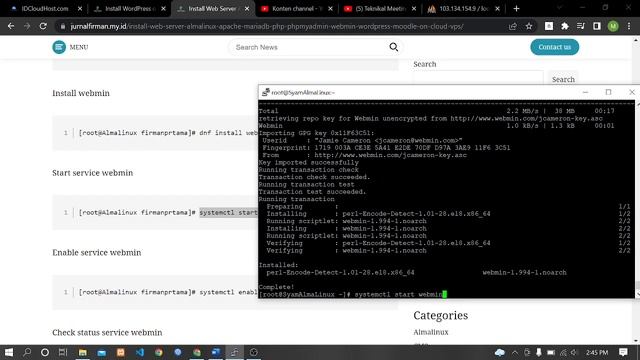
Task: Open the site MENU hamburger icon
Action: click(x=59, y=47)
